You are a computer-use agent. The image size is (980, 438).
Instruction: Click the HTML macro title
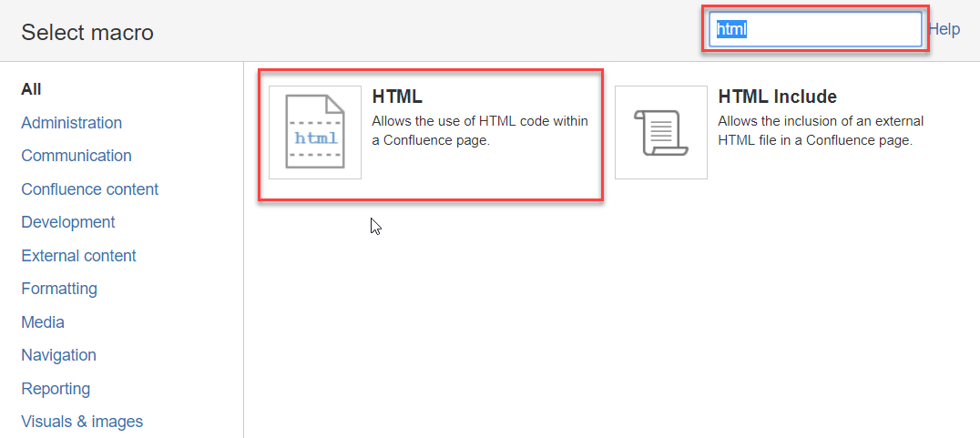[397, 97]
